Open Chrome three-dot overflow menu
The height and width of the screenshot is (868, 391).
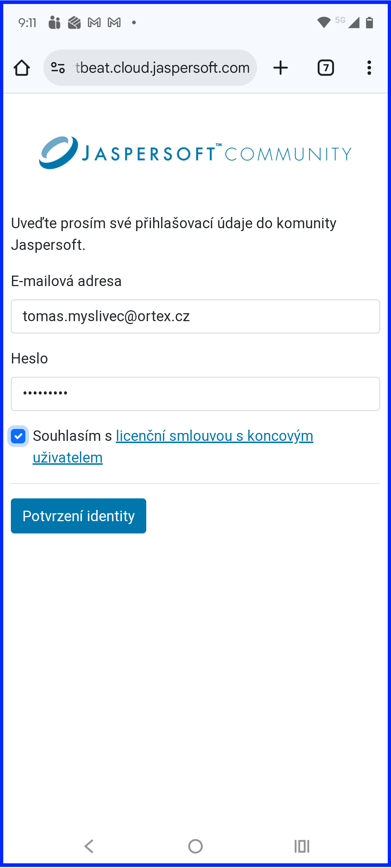click(x=369, y=68)
